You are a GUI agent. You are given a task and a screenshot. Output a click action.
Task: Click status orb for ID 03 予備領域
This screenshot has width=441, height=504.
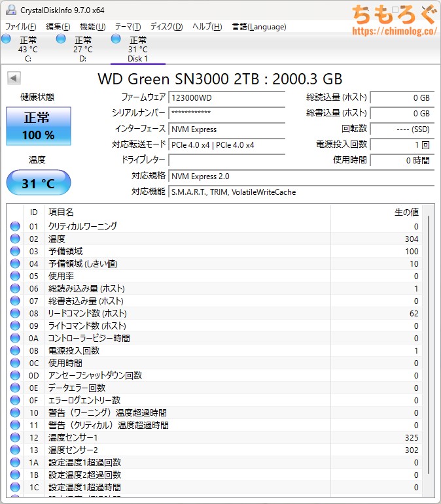(x=15, y=251)
